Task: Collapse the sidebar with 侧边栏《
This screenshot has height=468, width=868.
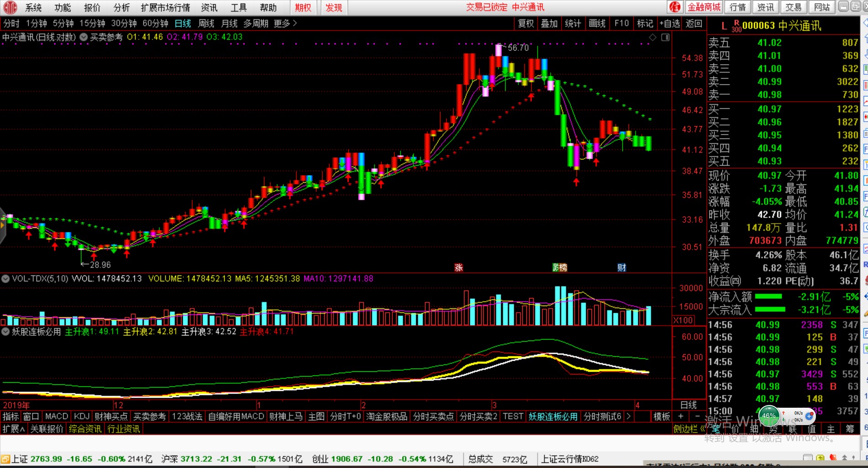Action: click(x=689, y=429)
